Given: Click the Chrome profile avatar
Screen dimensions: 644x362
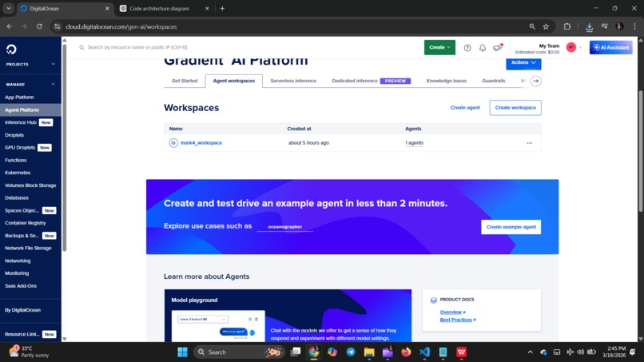Looking at the screenshot, I should click(x=619, y=26).
